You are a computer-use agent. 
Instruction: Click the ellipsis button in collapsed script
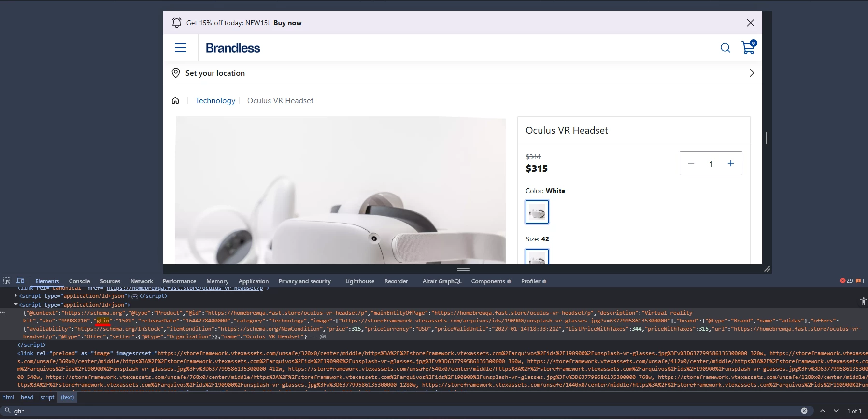click(135, 296)
